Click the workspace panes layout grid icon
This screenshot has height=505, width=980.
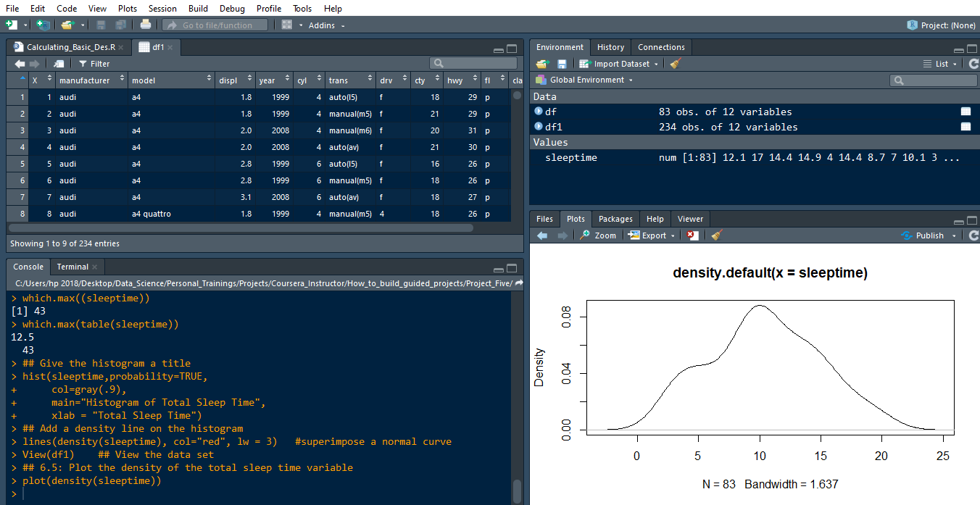[x=287, y=25]
